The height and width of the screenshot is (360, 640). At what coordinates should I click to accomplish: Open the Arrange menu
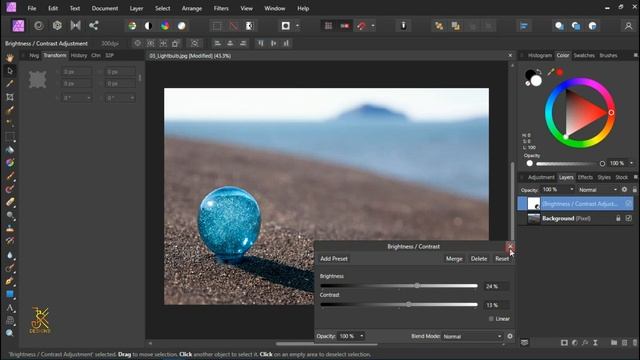click(192, 8)
